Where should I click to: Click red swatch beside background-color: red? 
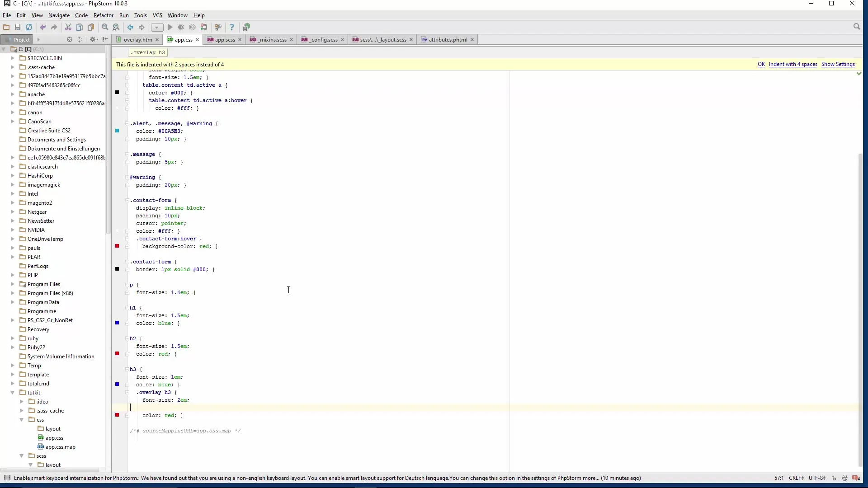point(117,246)
